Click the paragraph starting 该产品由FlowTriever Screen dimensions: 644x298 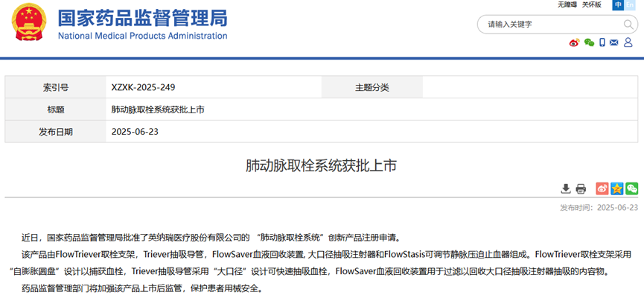click(322, 263)
